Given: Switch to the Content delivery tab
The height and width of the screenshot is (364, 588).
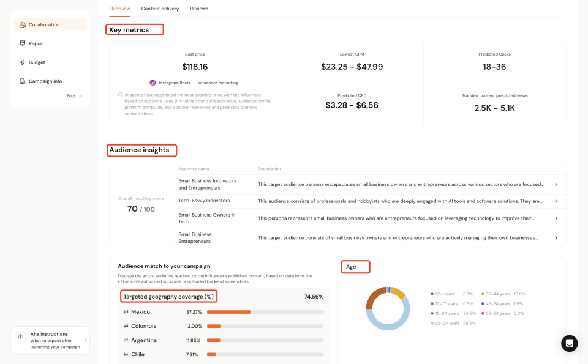Looking at the screenshot, I should pyautogui.click(x=160, y=9).
